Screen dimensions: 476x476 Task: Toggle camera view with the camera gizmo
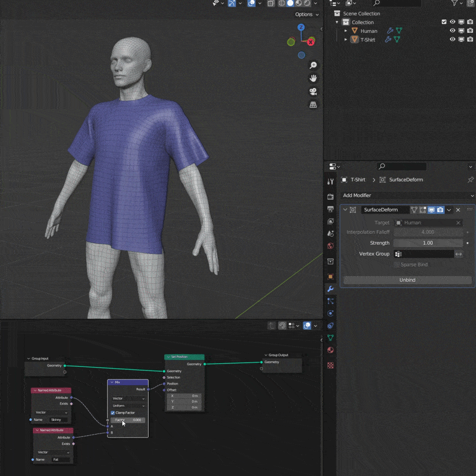point(313,91)
